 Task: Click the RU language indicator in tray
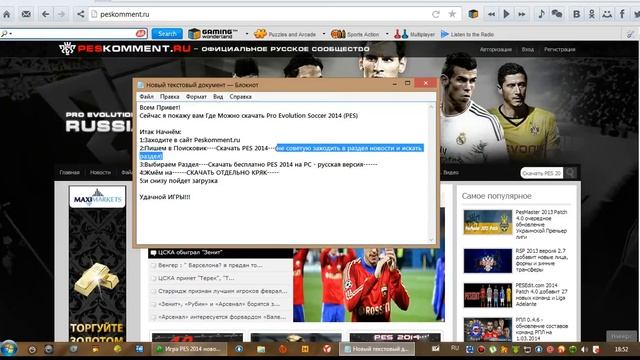coord(455,349)
